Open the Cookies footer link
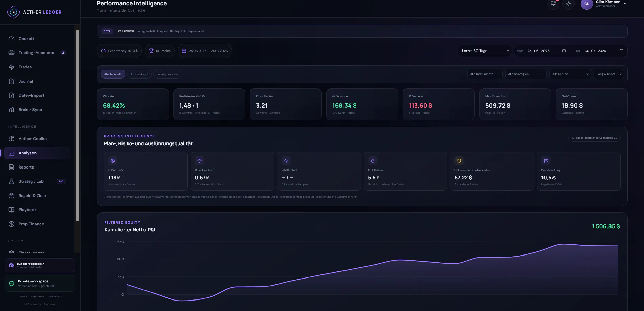Image resolution: width=644 pixels, height=311 pixels. 23,297
